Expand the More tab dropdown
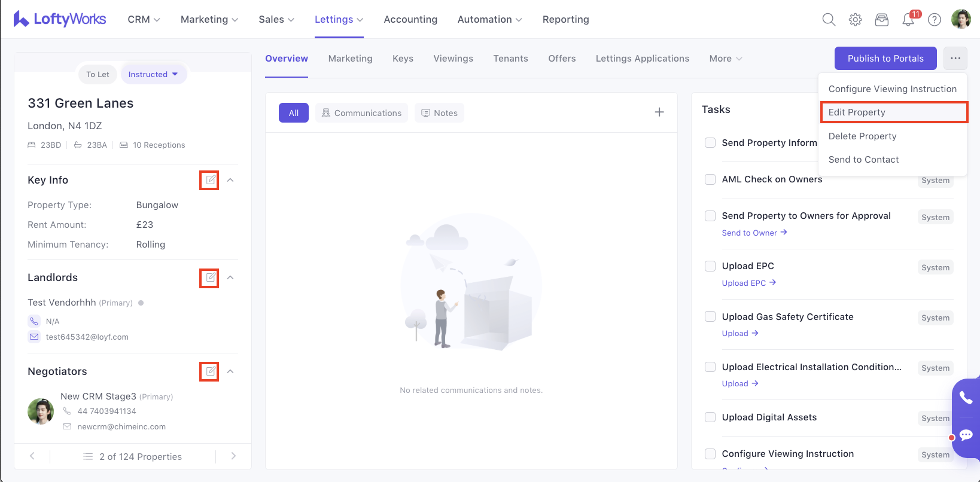The height and width of the screenshot is (482, 980). click(x=725, y=59)
